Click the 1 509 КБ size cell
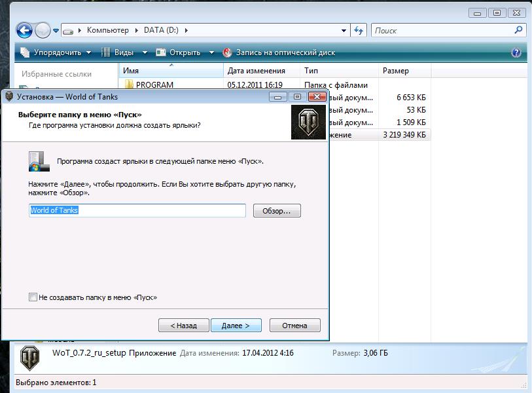Screen dimensions: 532x393 click(x=411, y=122)
